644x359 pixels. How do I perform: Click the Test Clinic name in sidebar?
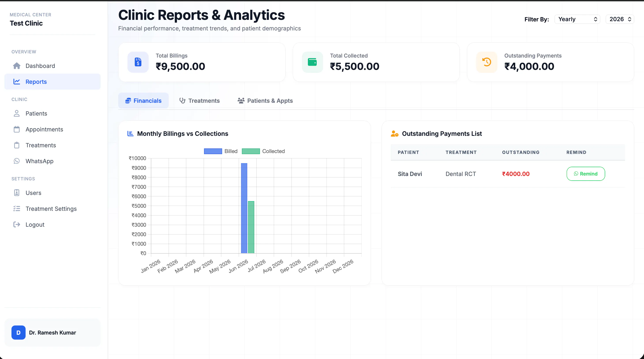tap(26, 23)
